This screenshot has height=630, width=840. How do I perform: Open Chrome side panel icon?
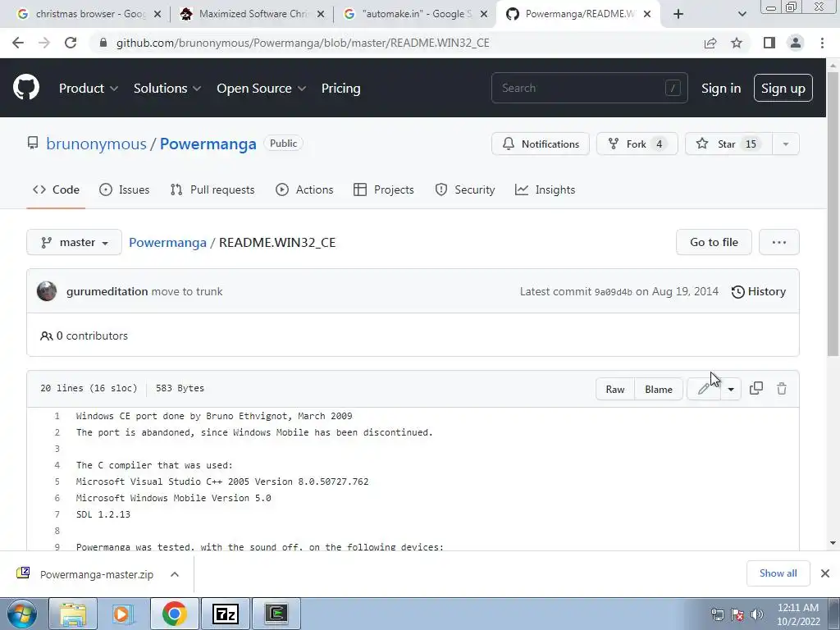click(769, 43)
